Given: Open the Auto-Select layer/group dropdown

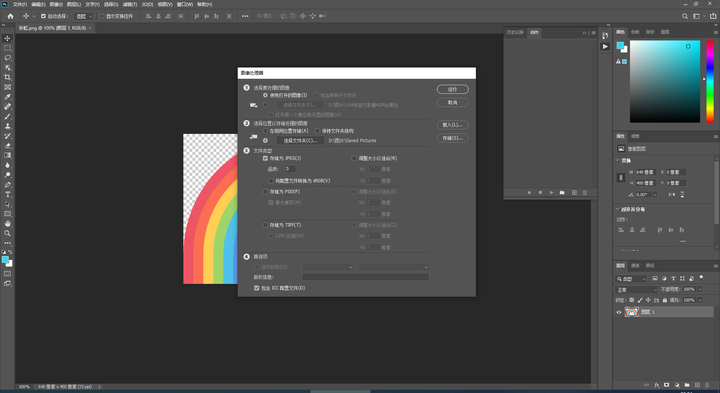Looking at the screenshot, I should click(84, 16).
